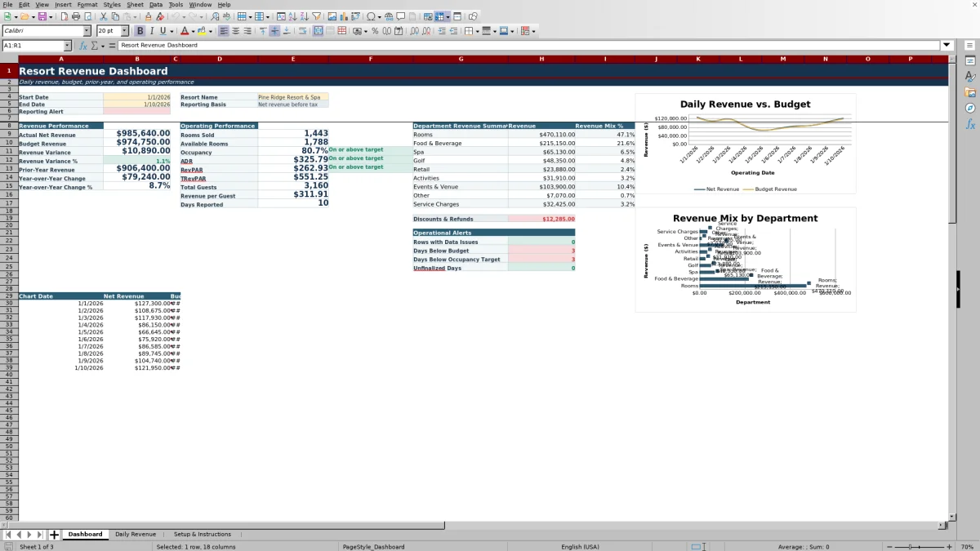This screenshot has width=980, height=551.
Task: Click the Actual Net Revenue $985,640.00 cell
Action: point(137,133)
